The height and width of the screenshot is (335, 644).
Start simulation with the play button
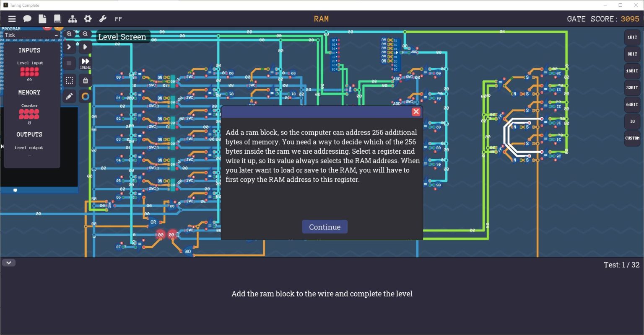coord(85,47)
